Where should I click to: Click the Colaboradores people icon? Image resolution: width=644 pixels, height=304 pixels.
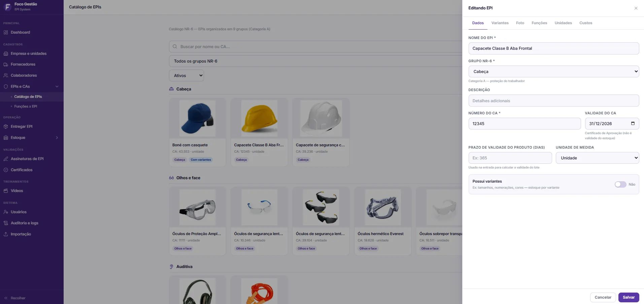tap(6, 75)
